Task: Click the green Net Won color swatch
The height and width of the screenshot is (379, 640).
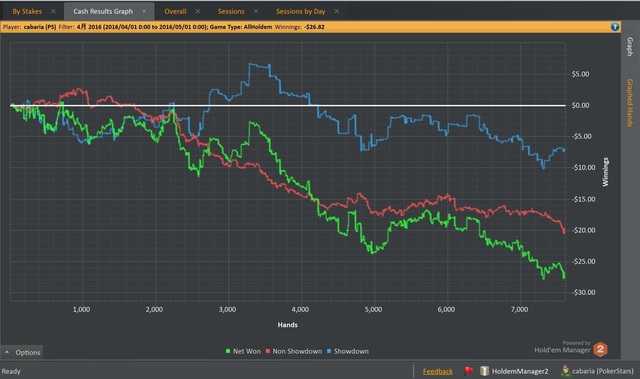Action: [228, 351]
